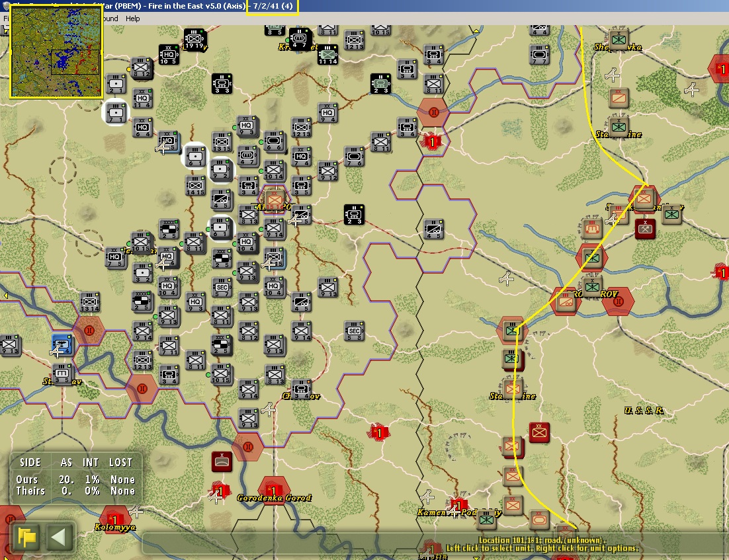Click 'Theirs' row in air report panel

coord(76,491)
